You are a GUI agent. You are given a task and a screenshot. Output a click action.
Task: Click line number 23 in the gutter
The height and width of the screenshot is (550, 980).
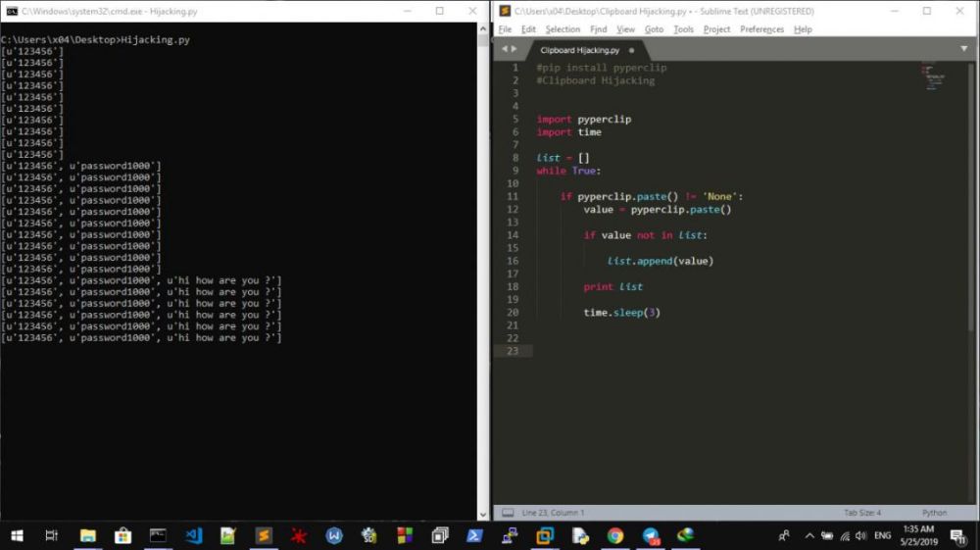coord(513,351)
